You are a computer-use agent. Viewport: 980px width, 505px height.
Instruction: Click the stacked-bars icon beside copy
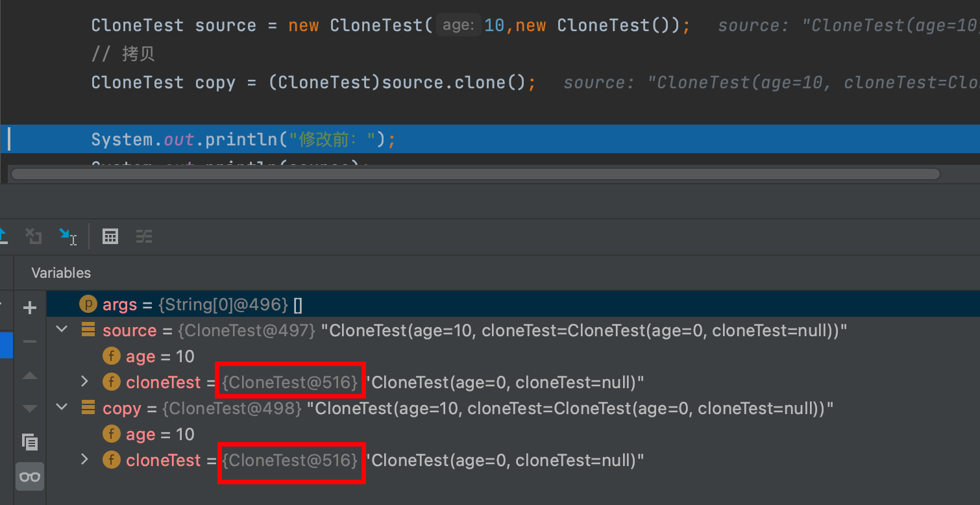[x=88, y=408]
